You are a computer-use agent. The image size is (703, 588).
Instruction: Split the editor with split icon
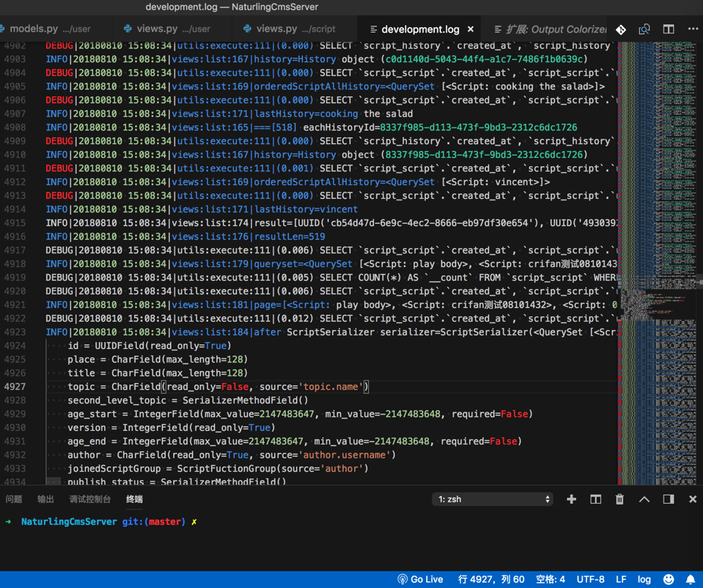pyautogui.click(x=669, y=30)
